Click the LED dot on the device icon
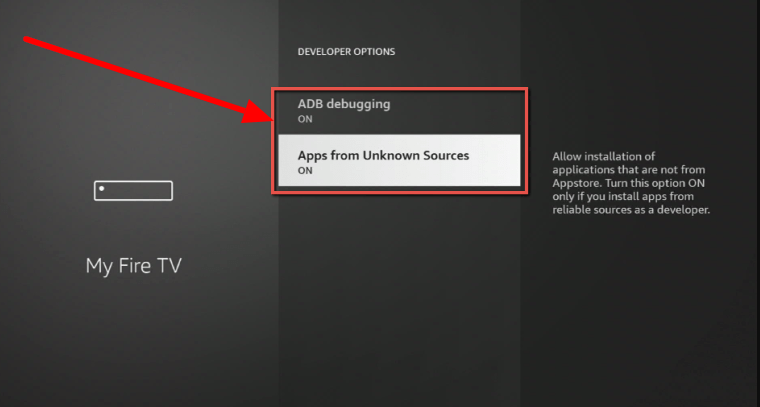 pos(102,187)
